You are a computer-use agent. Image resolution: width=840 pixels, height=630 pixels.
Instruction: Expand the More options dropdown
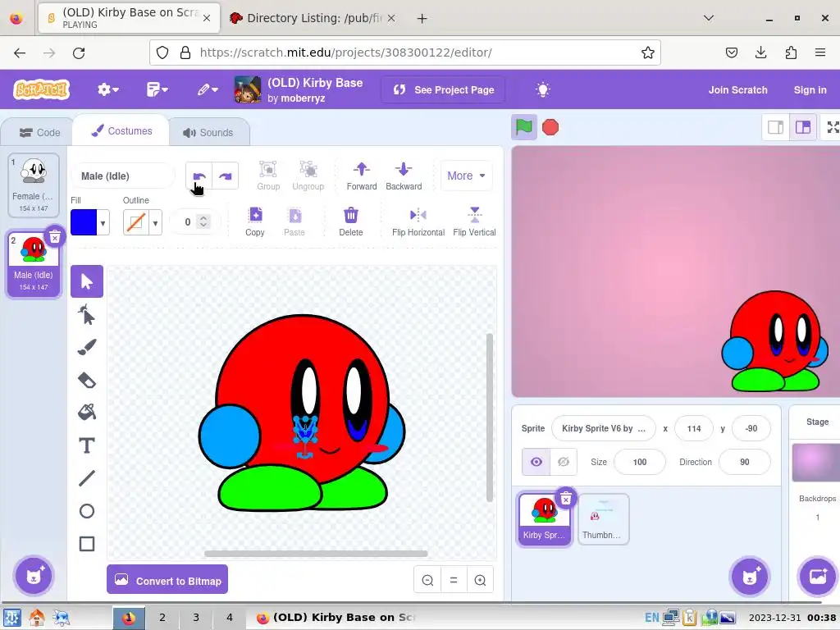(466, 176)
